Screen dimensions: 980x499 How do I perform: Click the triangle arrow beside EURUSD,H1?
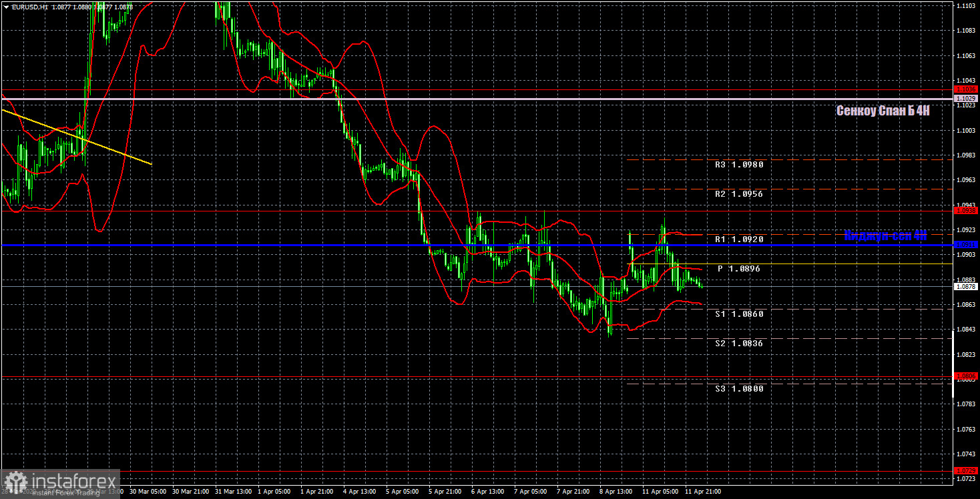pos(6,7)
